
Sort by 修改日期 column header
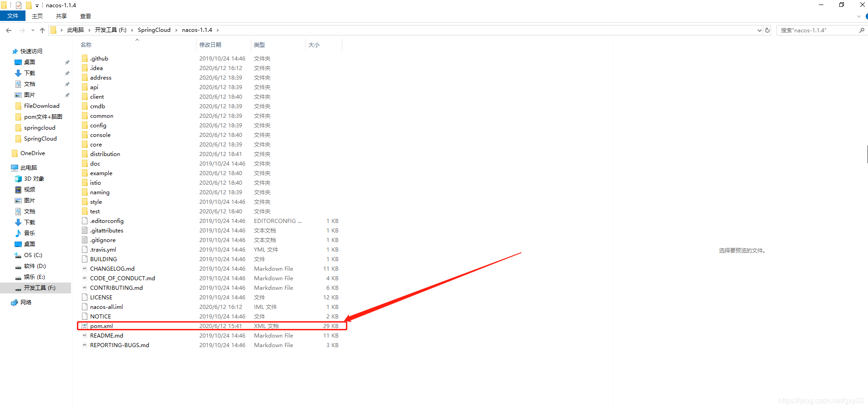click(x=210, y=45)
